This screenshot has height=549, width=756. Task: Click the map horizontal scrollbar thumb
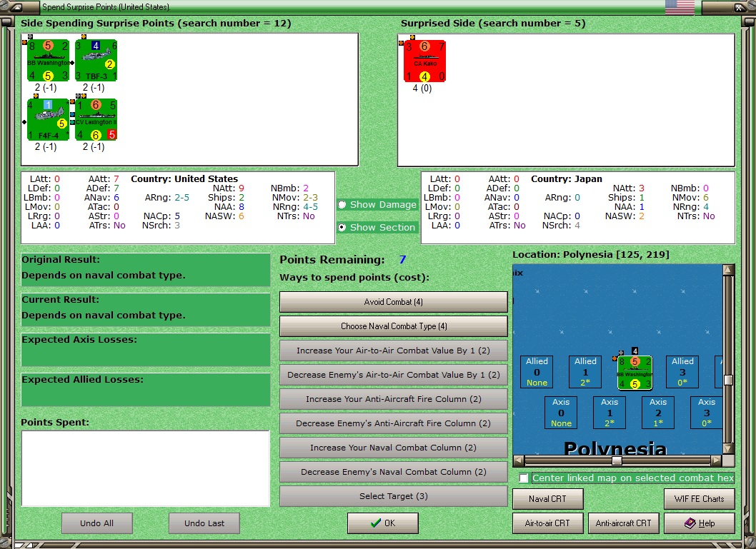pyautogui.click(x=617, y=460)
